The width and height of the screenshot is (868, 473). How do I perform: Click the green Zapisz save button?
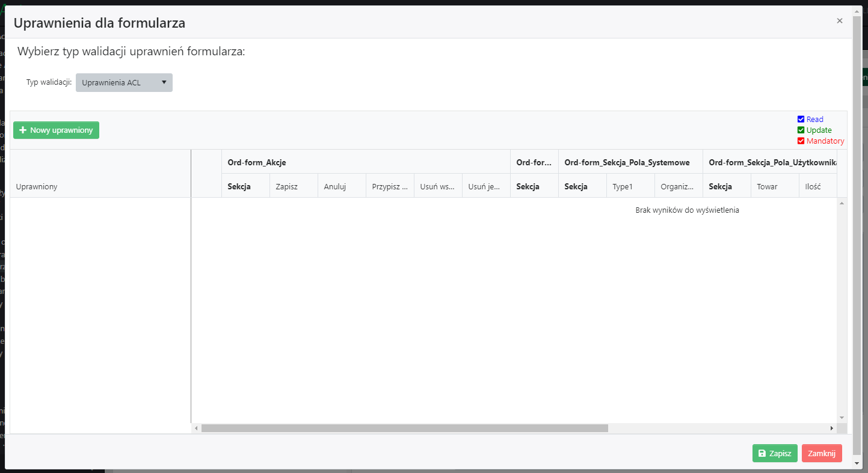tap(774, 453)
